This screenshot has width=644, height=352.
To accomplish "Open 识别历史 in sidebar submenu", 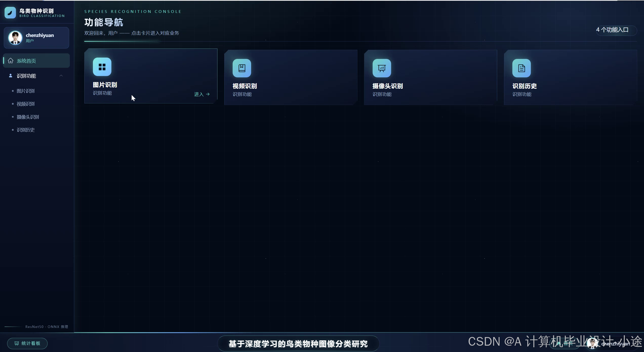I will [26, 130].
